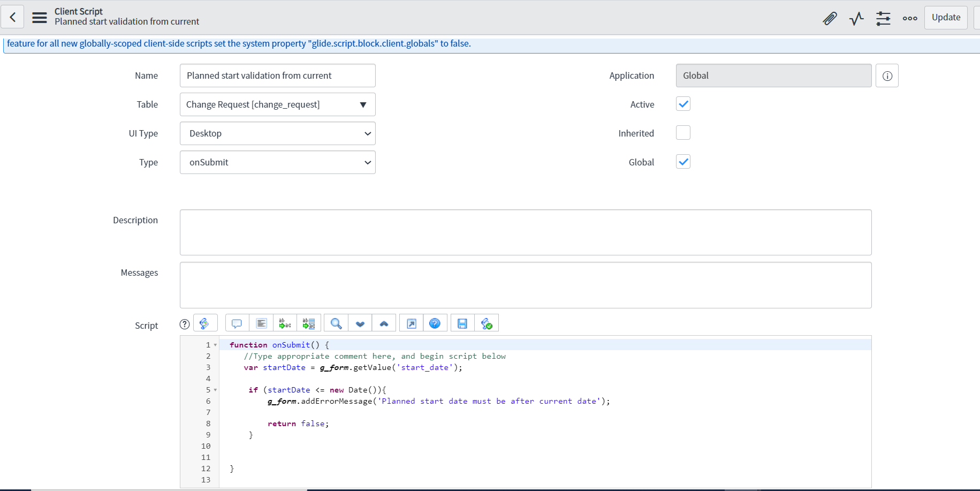Click the comment line in the script

click(x=375, y=356)
